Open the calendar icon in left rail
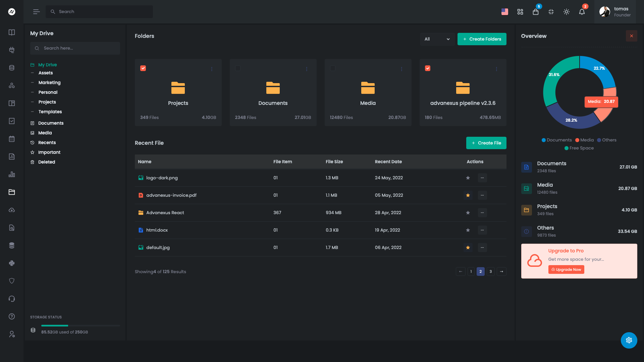The width and height of the screenshot is (644, 362). pos(12,139)
